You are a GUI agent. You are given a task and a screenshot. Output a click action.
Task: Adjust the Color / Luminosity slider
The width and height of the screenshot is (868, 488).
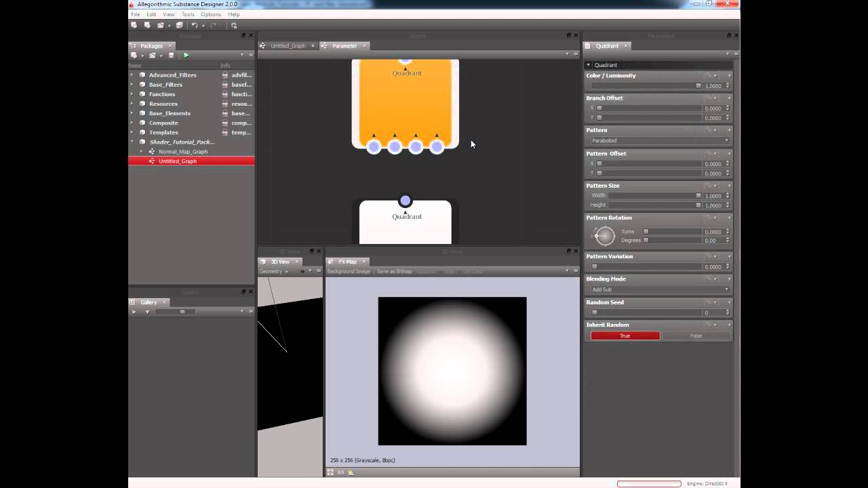(x=644, y=86)
